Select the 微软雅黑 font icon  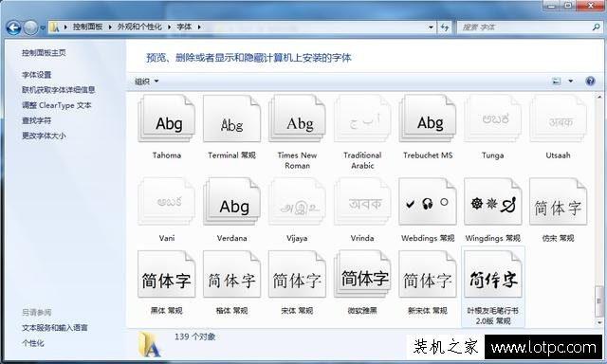pos(362,274)
